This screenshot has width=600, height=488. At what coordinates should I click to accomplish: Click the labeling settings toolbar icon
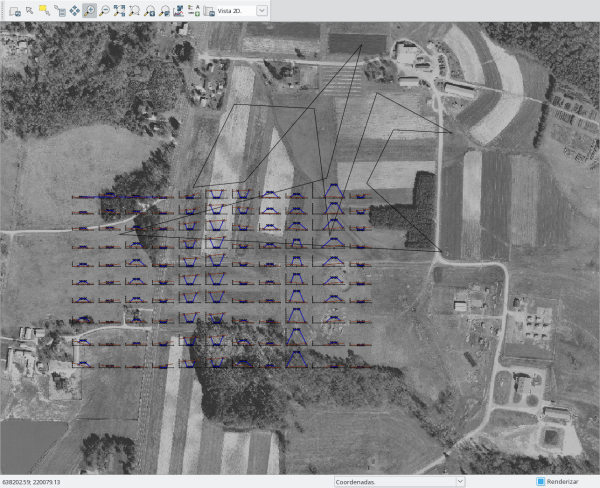click(193, 10)
